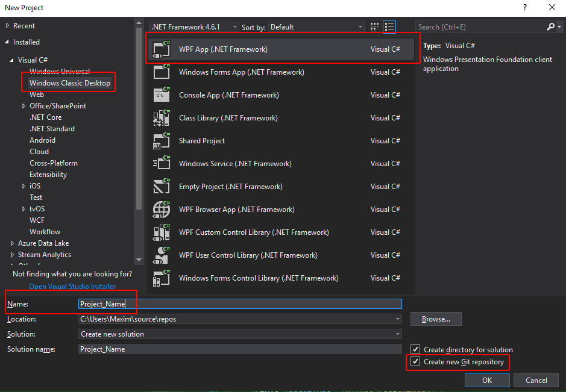Click the Browse... button
Image resolution: width=566 pixels, height=392 pixels.
pos(436,319)
